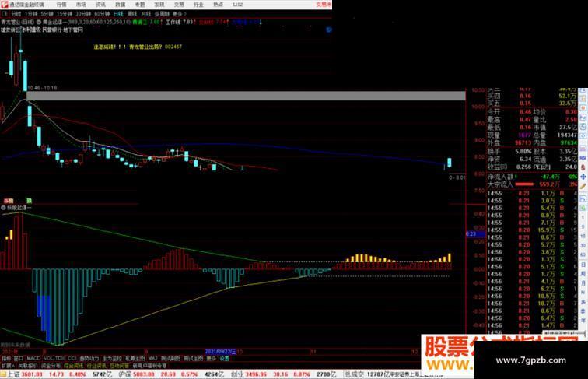Select the 月线 period tab
Viewport: 588px width, 379px height.
tap(146, 14)
